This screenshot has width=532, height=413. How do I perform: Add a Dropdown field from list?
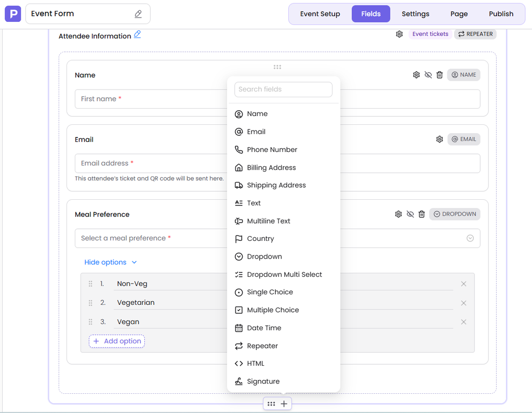pos(284,257)
